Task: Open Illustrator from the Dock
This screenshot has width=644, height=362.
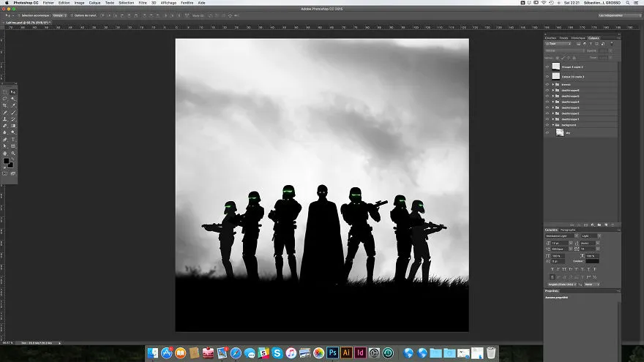Action: (346, 352)
